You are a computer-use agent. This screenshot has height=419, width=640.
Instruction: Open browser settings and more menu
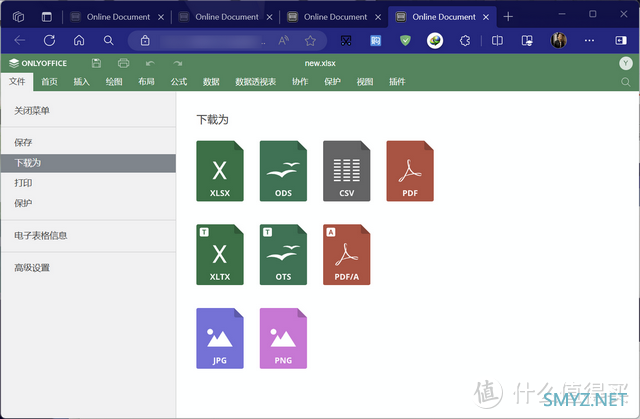point(589,40)
